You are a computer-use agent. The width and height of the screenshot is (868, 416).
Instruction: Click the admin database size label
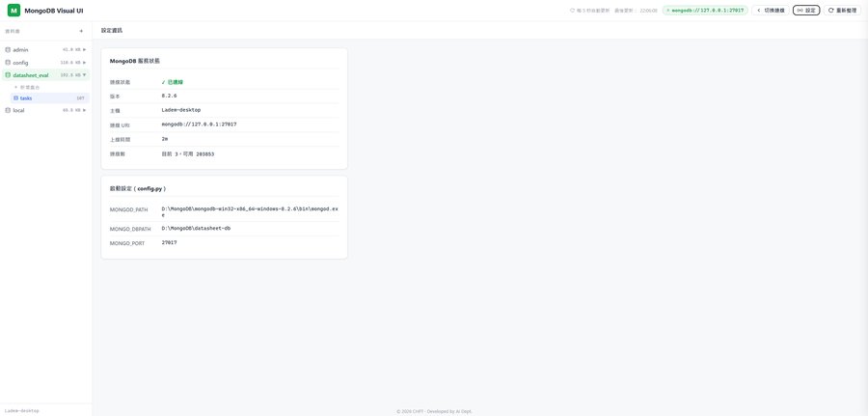click(71, 50)
